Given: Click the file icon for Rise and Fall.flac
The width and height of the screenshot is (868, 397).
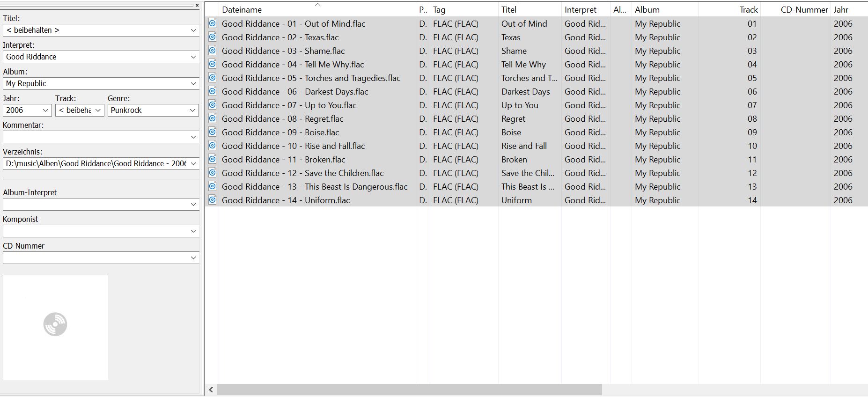Looking at the screenshot, I should click(x=212, y=146).
